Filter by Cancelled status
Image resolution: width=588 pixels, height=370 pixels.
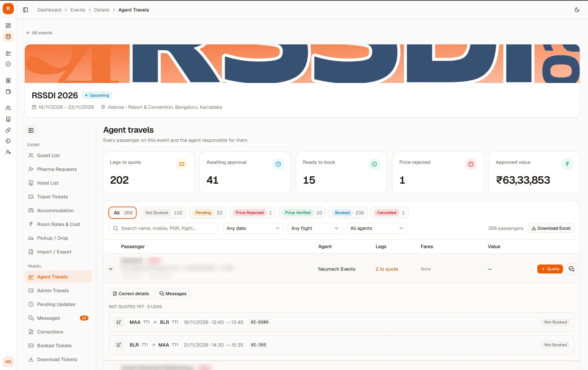[390, 213]
